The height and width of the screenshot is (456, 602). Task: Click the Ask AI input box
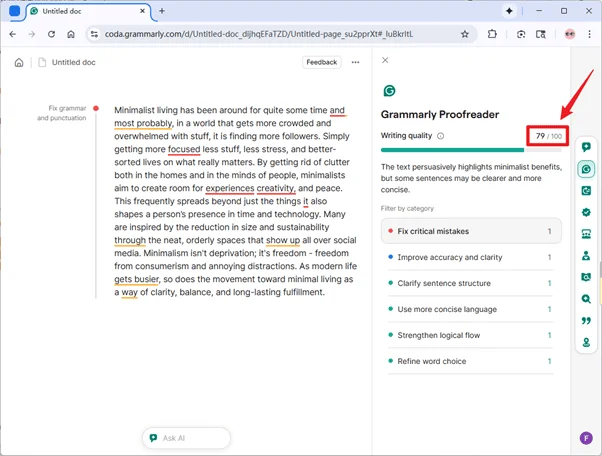(x=186, y=438)
